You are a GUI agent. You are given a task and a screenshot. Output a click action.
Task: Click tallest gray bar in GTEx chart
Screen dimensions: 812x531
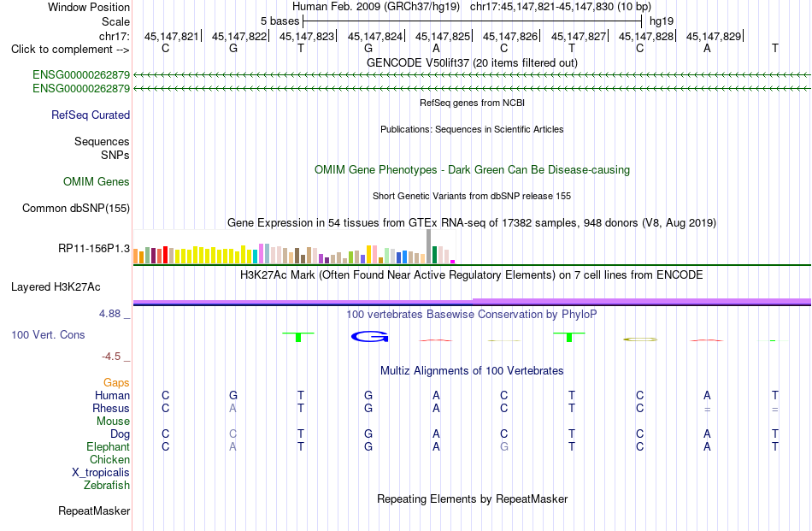coord(429,246)
